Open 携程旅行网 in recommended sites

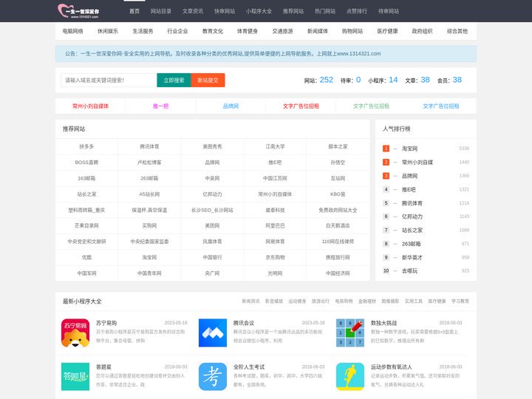(338, 258)
